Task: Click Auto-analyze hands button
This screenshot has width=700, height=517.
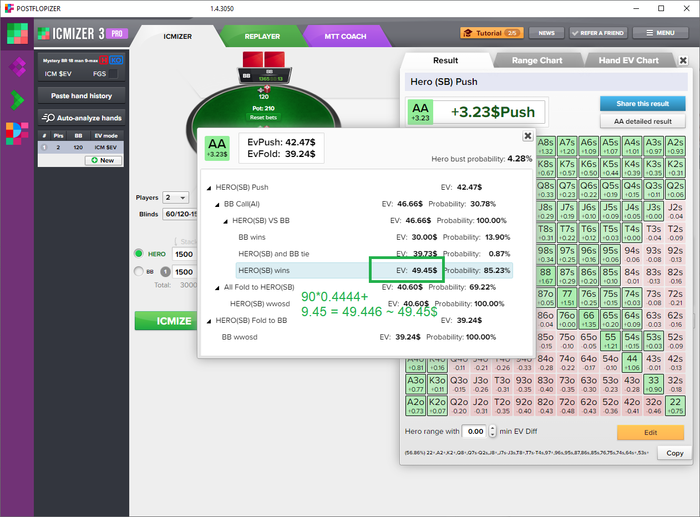Action: [x=81, y=118]
